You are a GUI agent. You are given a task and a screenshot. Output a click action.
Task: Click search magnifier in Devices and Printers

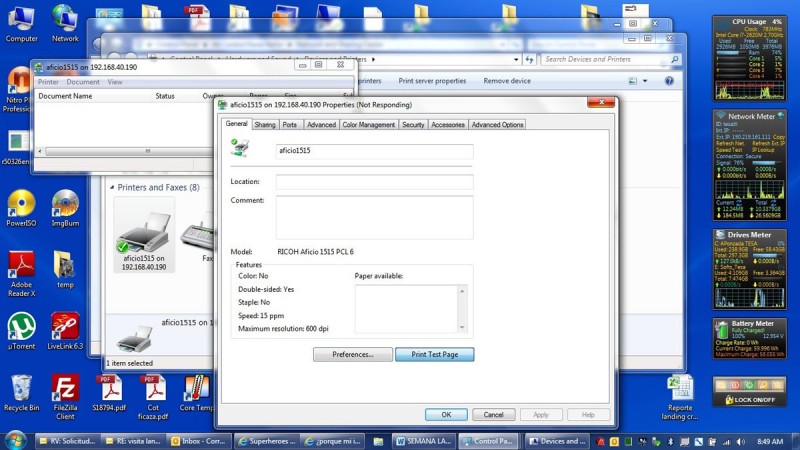(x=674, y=59)
